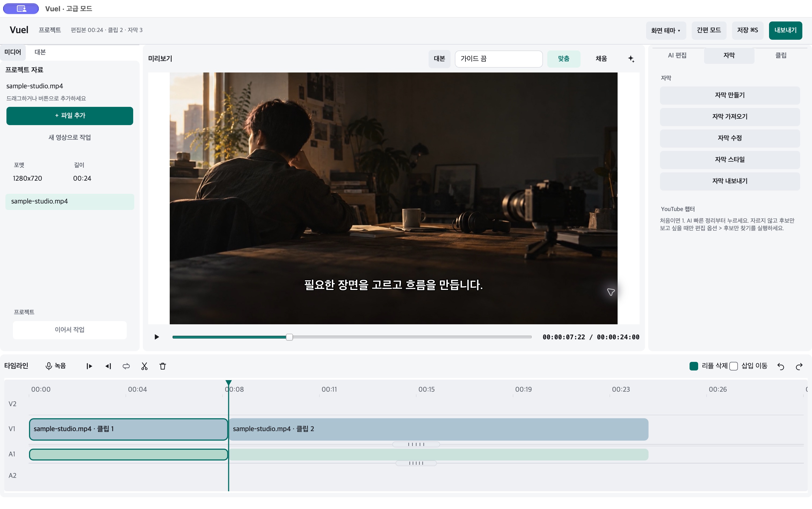
Task: Click 자막 스타일 button
Action: [730, 160]
